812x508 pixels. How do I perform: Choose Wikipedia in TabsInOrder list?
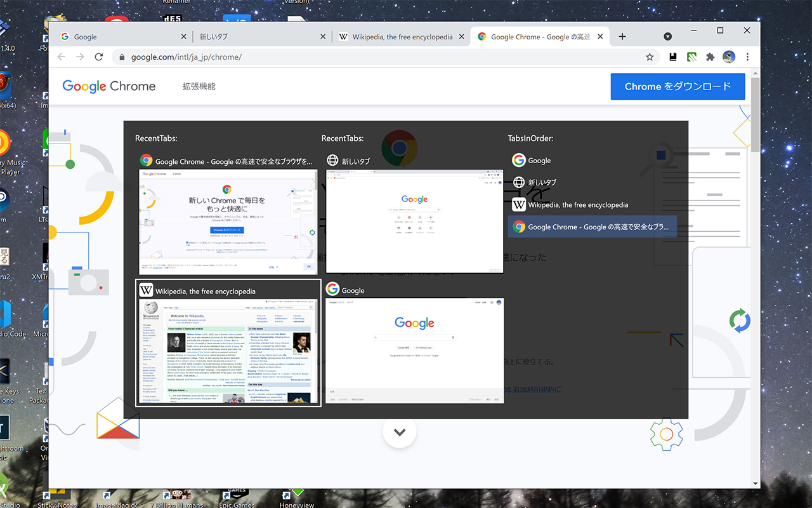592,204
